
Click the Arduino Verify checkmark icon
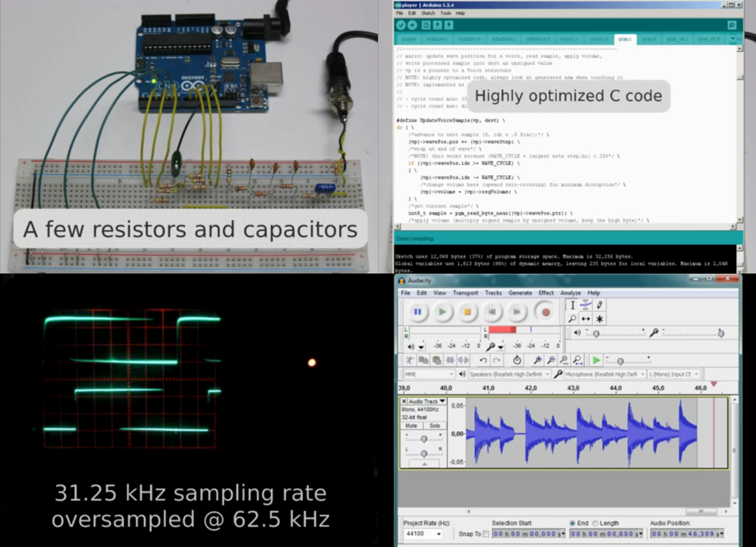(x=401, y=25)
